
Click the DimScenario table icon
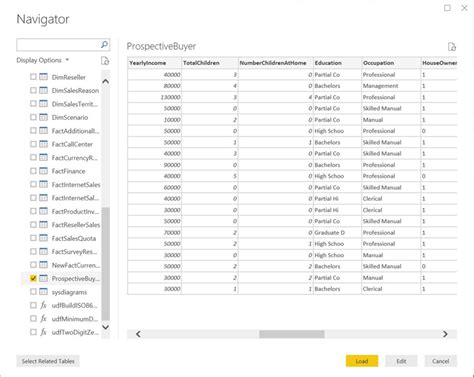tap(43, 117)
